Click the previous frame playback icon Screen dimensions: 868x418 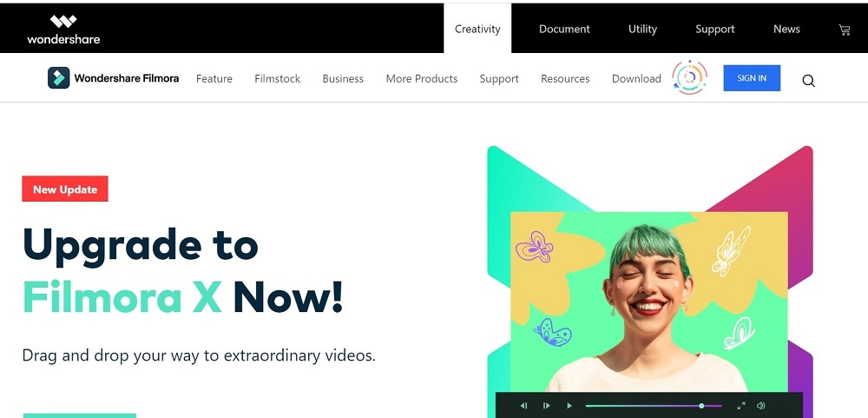click(x=523, y=406)
